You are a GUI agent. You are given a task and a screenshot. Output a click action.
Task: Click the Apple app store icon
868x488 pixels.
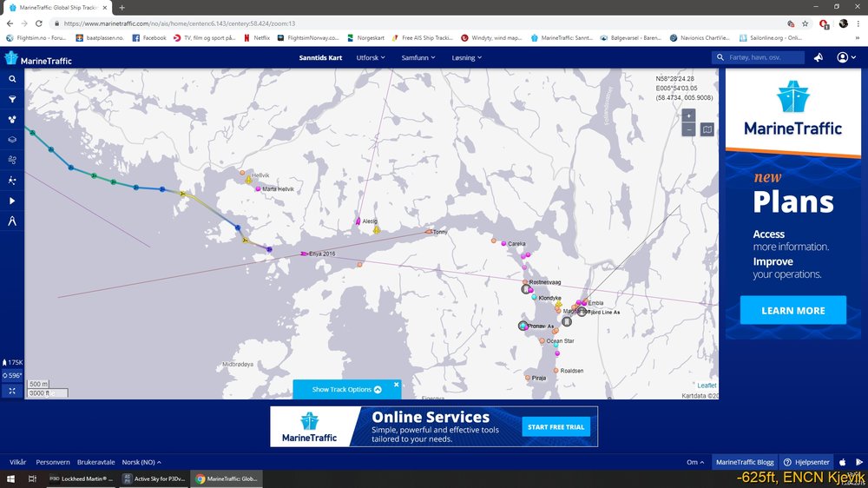pos(843,462)
